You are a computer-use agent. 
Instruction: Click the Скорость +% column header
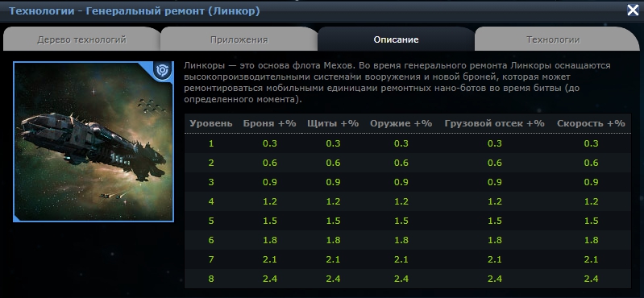(x=591, y=123)
